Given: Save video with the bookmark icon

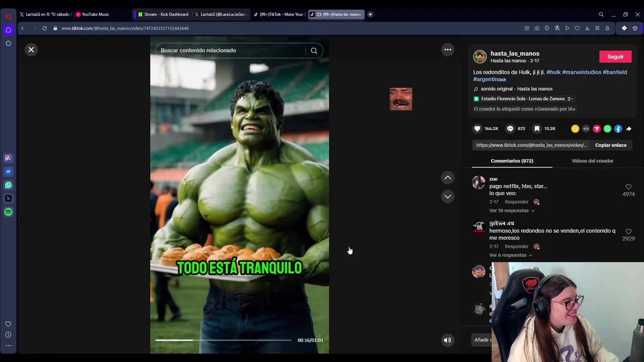Looking at the screenshot, I should coord(537,129).
